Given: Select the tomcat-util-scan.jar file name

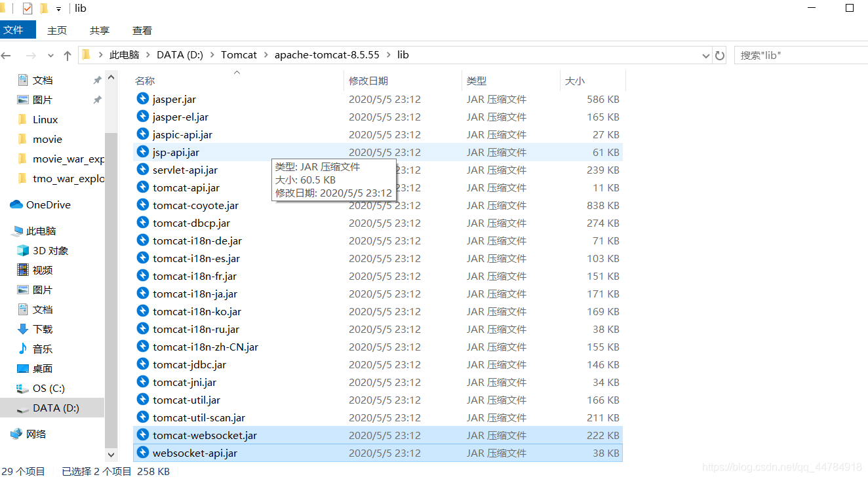Looking at the screenshot, I should click(x=199, y=417).
